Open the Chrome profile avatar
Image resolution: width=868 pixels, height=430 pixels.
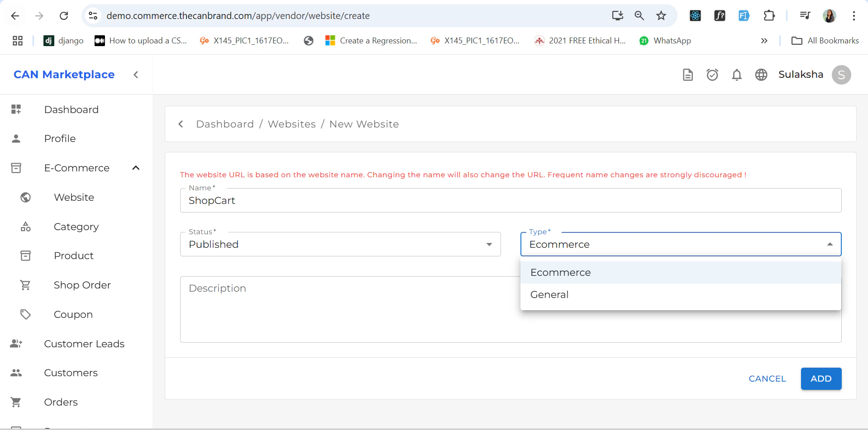829,16
